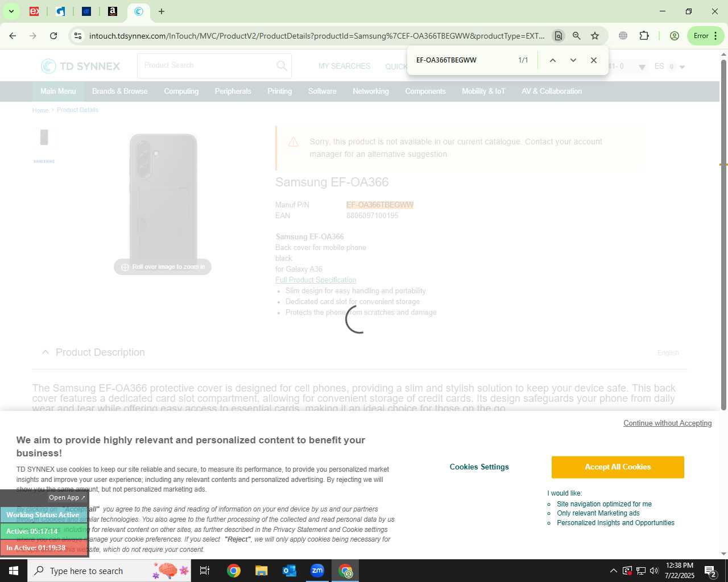
Task: Click the Windows Start button
Action: pyautogui.click(x=14, y=571)
